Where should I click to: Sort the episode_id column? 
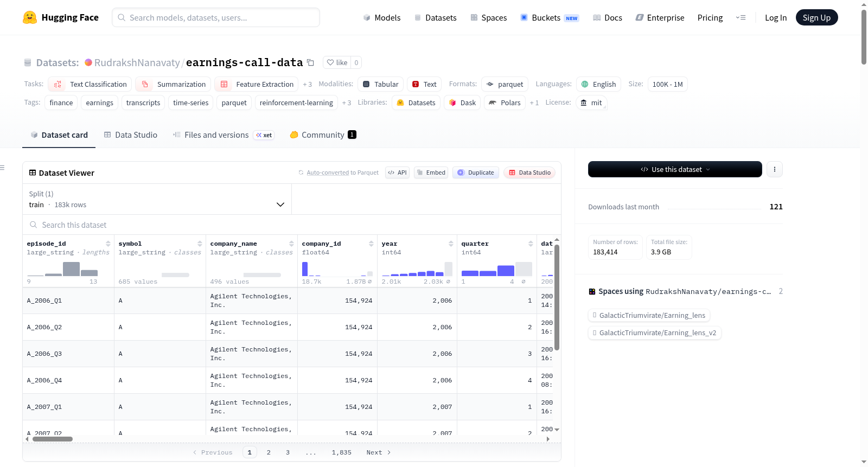click(x=108, y=244)
